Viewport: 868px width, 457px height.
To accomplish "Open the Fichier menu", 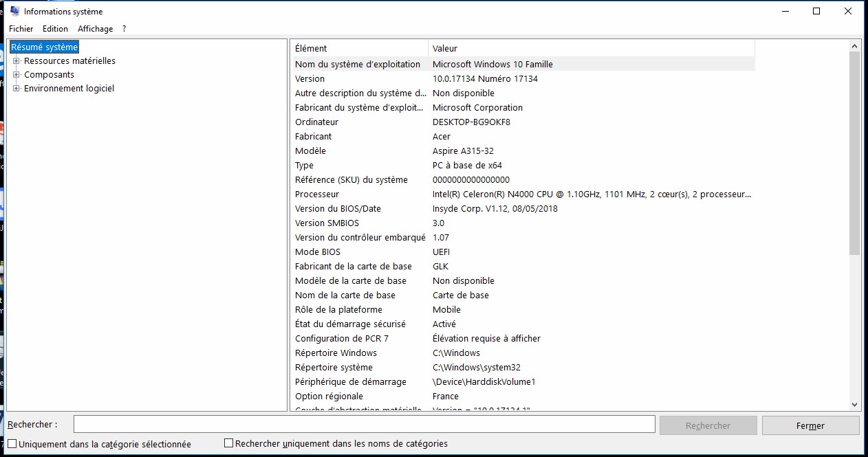I will click(x=21, y=29).
